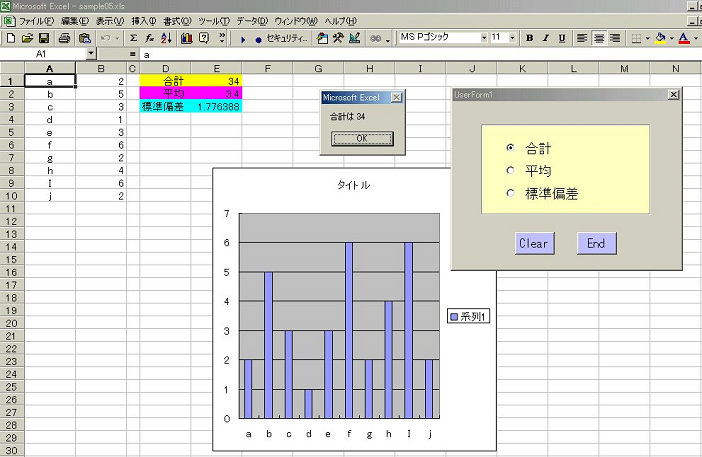Select the 合計 radio button
Screen dimensions: 702x457
[x=511, y=147]
